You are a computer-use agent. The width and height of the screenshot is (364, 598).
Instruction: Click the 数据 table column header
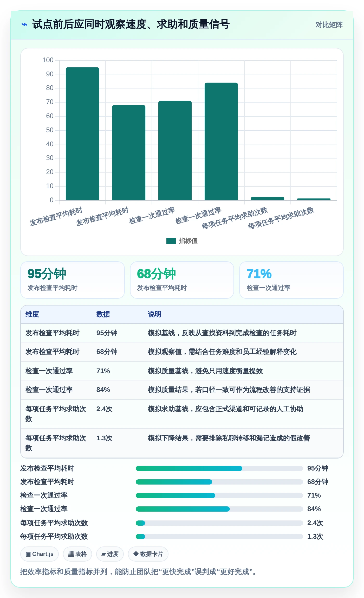(103, 314)
